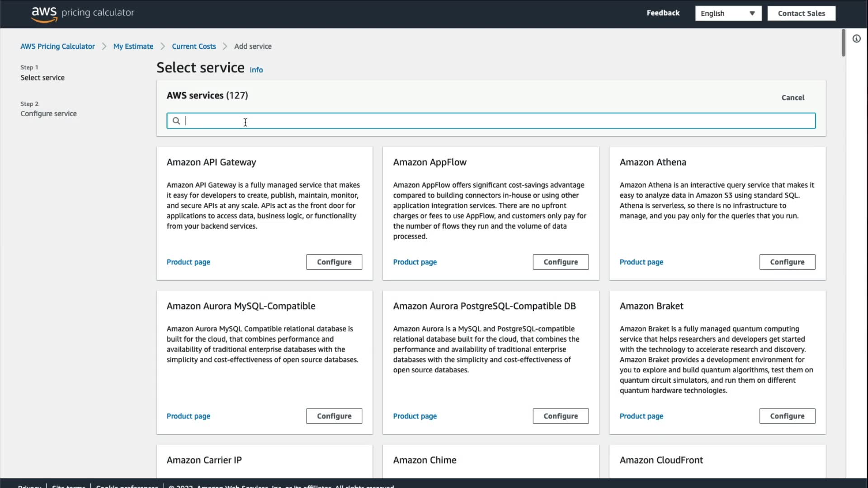This screenshot has width=868, height=488.
Task: Open Amazon Aurora MySQL-Compatible product page
Action: coord(188,416)
